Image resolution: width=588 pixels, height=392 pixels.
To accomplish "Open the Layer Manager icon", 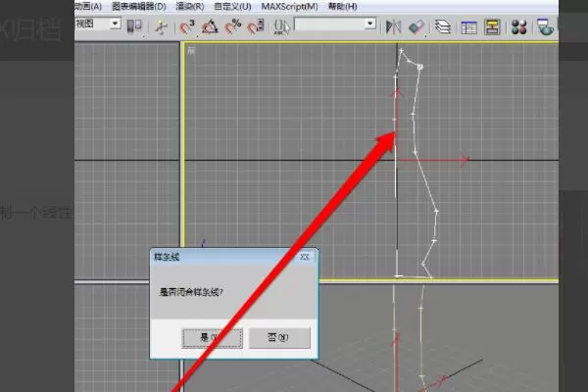I will [443, 27].
